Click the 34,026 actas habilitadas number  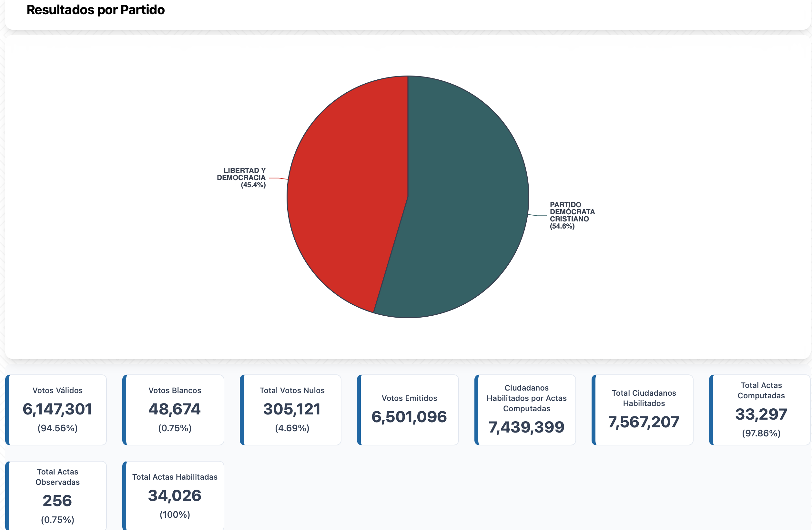tap(175, 495)
